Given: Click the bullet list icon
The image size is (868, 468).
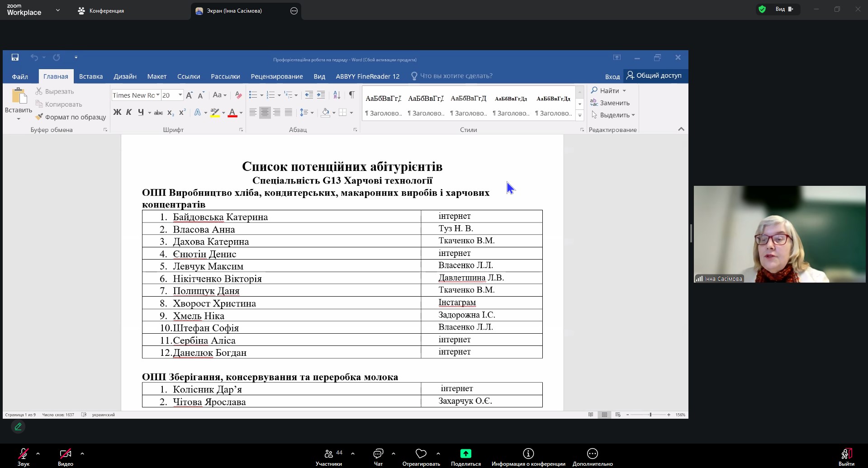Looking at the screenshot, I should (x=253, y=95).
